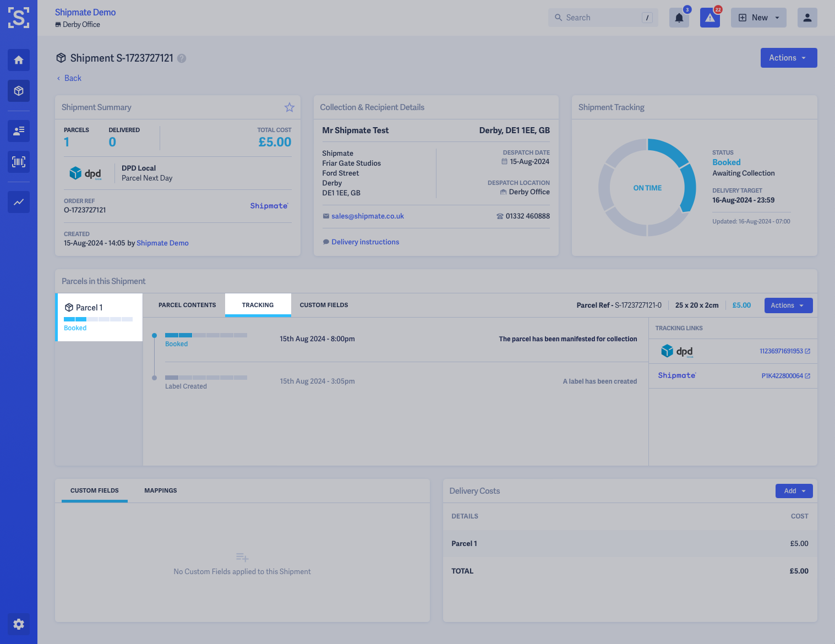Open the barcode scan icon in sidebar

[19, 162]
